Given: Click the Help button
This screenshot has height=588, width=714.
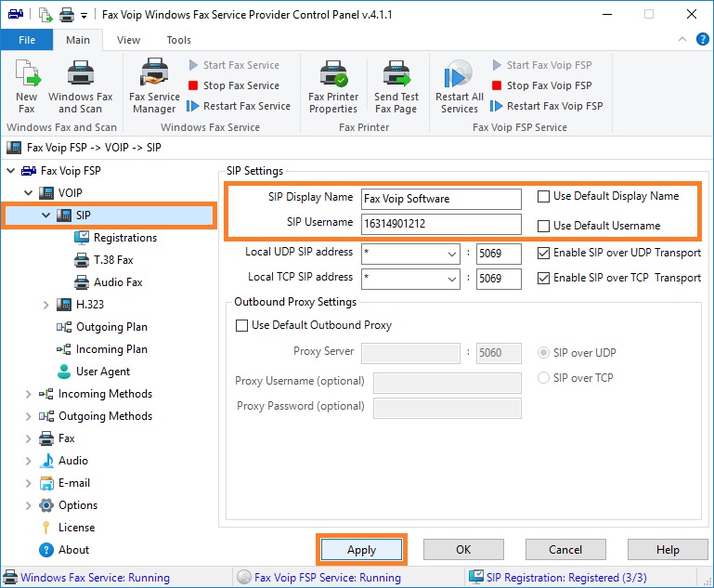Looking at the screenshot, I should [668, 550].
